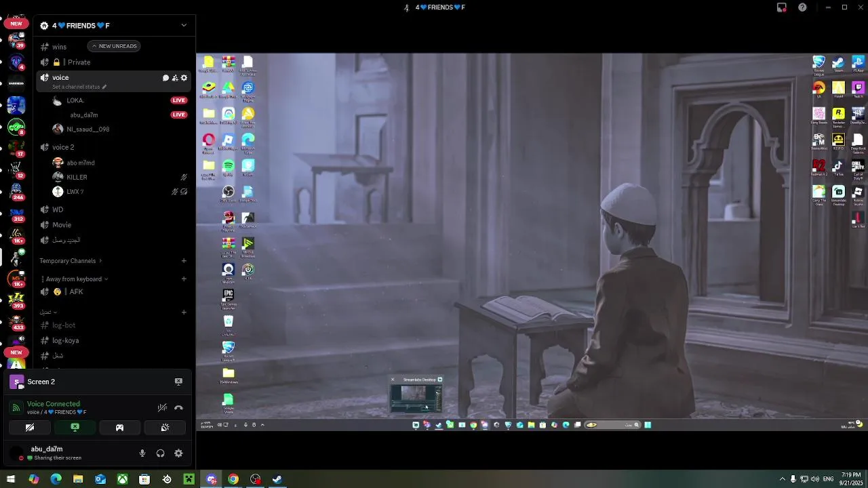This screenshot has width=868, height=488.
Task: Start an activity with game controller button
Action: click(119, 428)
